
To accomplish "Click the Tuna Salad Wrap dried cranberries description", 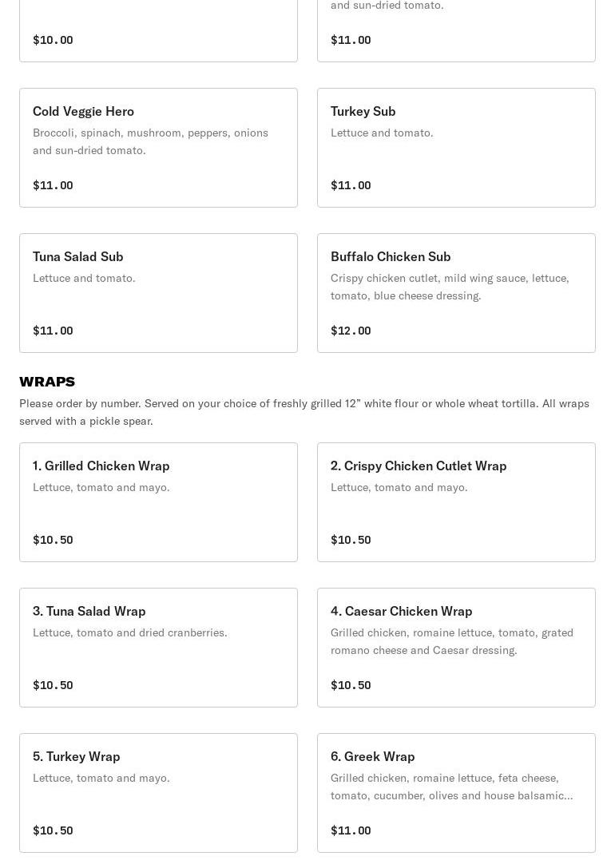I will 130,632.
